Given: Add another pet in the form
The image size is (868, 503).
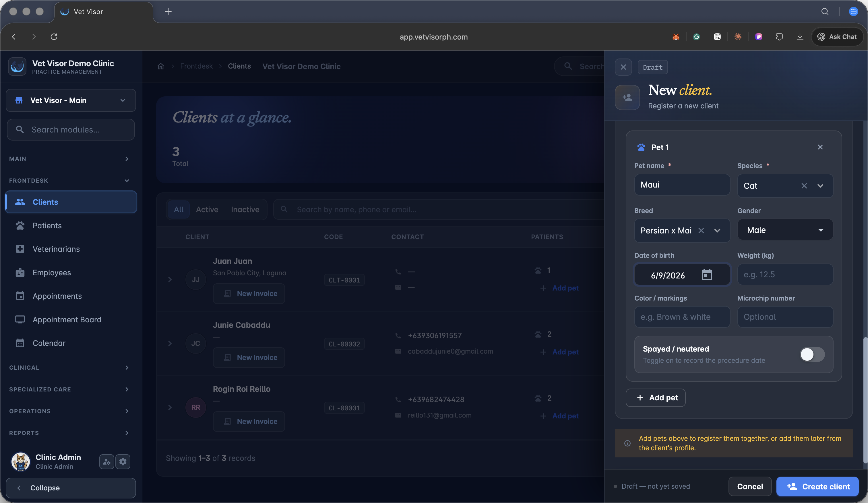Looking at the screenshot, I should pos(656,398).
